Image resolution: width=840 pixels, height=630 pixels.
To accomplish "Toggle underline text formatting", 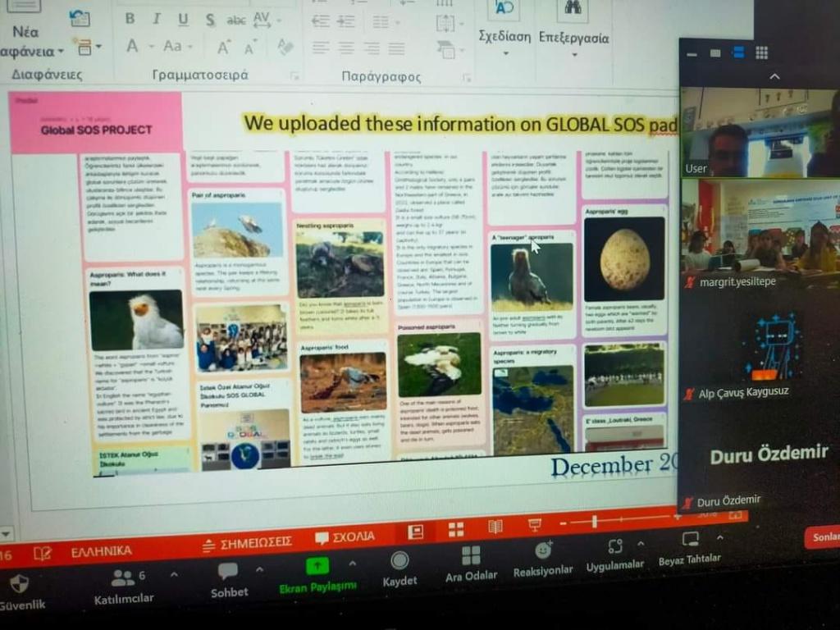I will tap(182, 19).
